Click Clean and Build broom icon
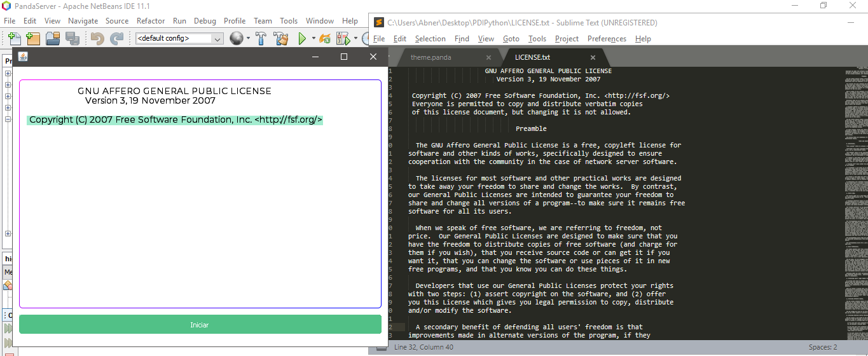Image resolution: width=868 pixels, height=356 pixels. click(x=280, y=39)
